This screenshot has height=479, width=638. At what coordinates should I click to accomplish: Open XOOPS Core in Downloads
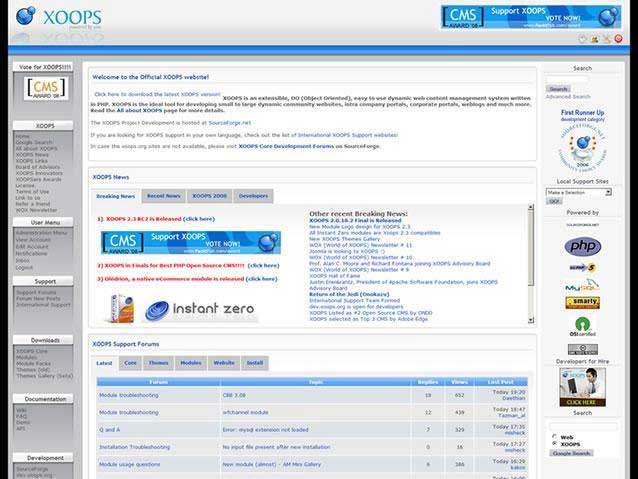tap(32, 351)
